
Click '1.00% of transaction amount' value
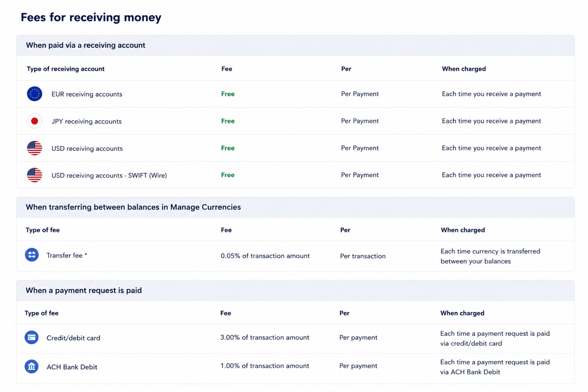coord(265,366)
